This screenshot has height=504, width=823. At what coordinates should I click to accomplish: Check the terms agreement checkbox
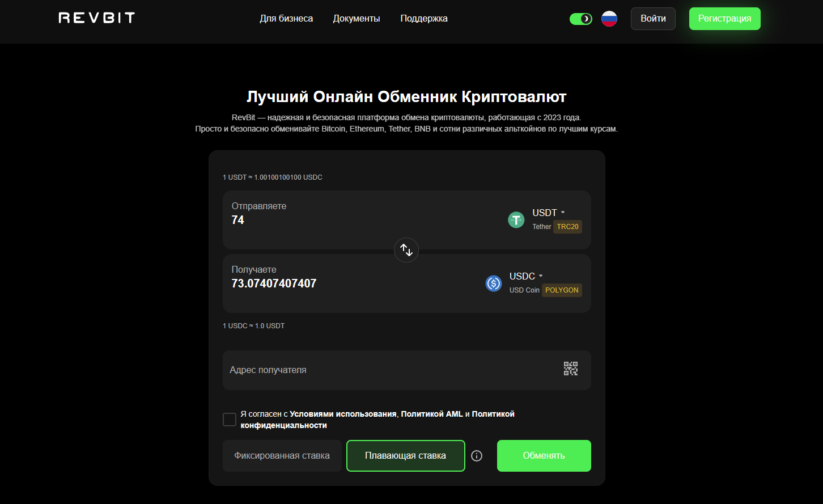point(230,420)
